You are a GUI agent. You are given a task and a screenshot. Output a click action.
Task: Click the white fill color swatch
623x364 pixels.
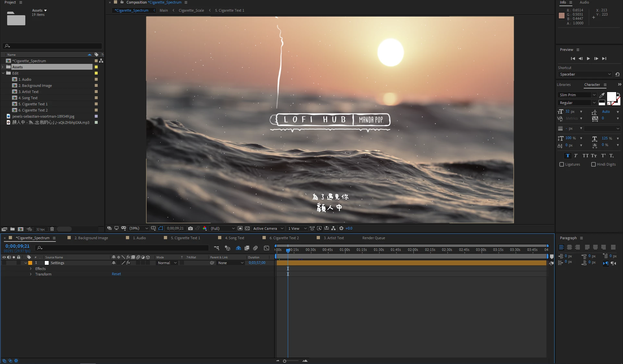point(611,96)
